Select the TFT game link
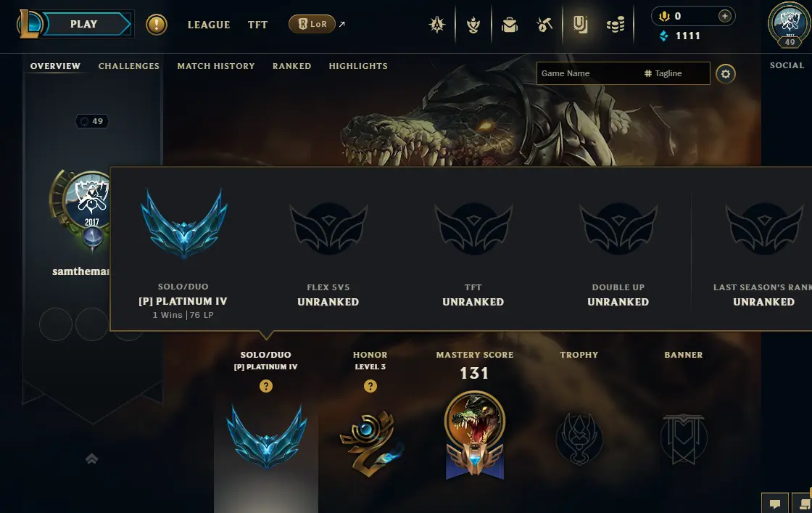Image resolution: width=812 pixels, height=513 pixels. 257,25
